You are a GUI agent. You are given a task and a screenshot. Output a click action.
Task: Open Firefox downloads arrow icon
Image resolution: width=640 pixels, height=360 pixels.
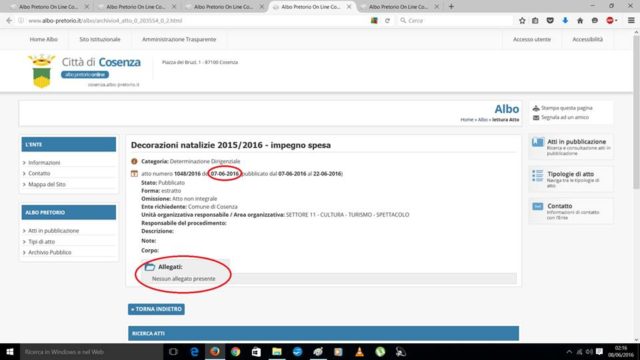pyautogui.click(x=565, y=20)
